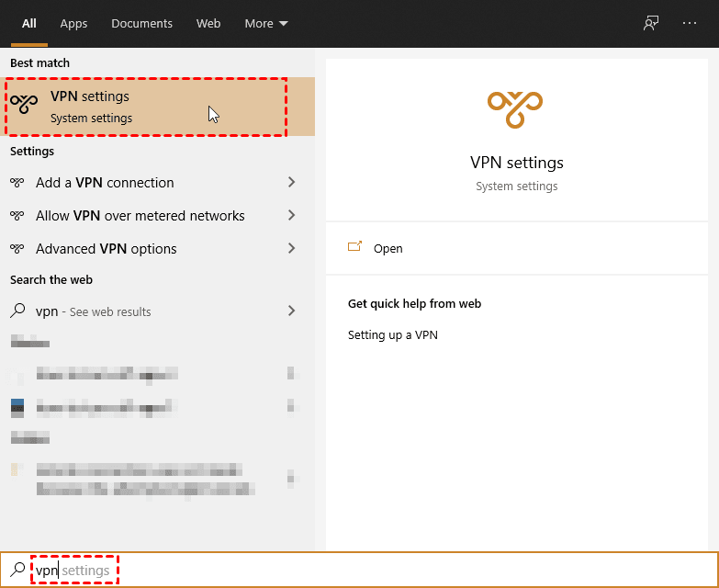719x588 pixels.
Task: Switch to the Apps tab
Action: pos(73,23)
